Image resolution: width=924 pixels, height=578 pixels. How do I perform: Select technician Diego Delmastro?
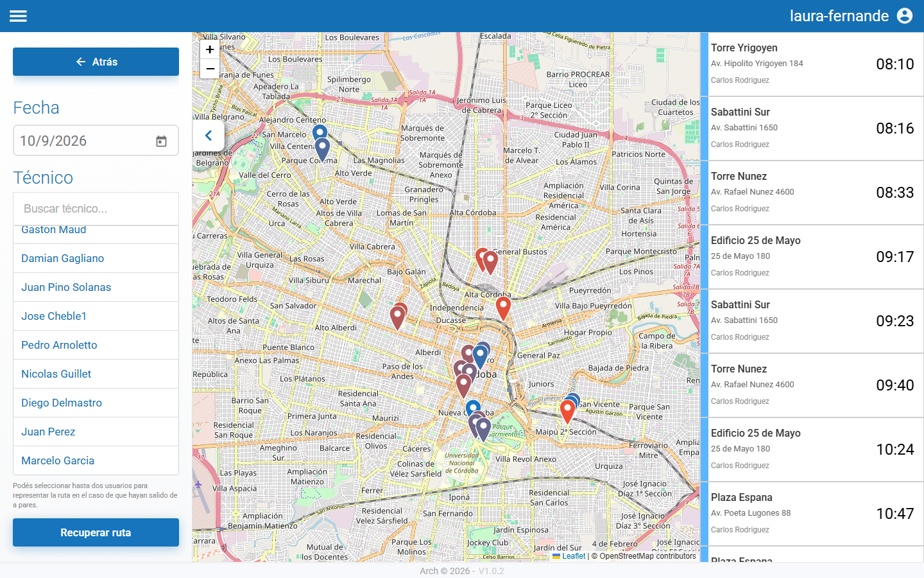click(96, 403)
